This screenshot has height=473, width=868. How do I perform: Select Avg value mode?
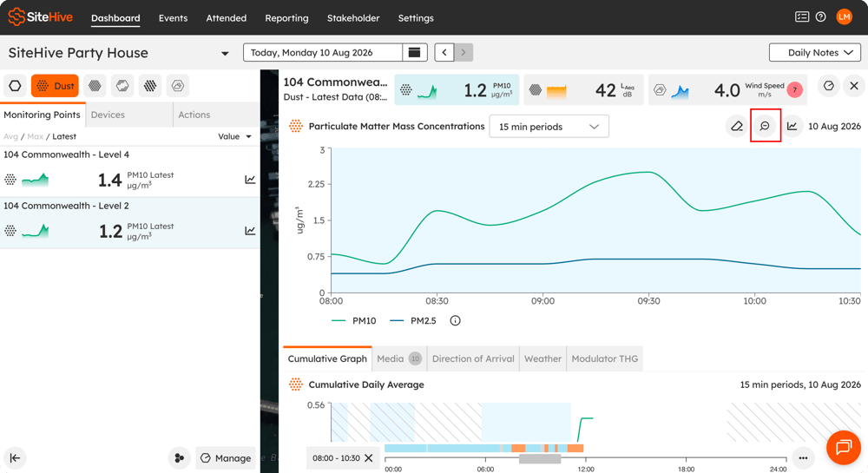point(10,136)
